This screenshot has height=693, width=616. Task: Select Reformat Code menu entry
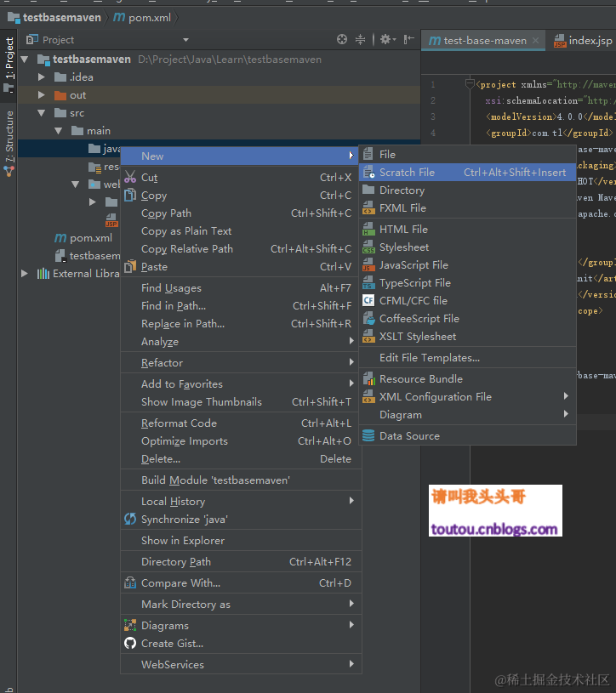tap(241, 423)
